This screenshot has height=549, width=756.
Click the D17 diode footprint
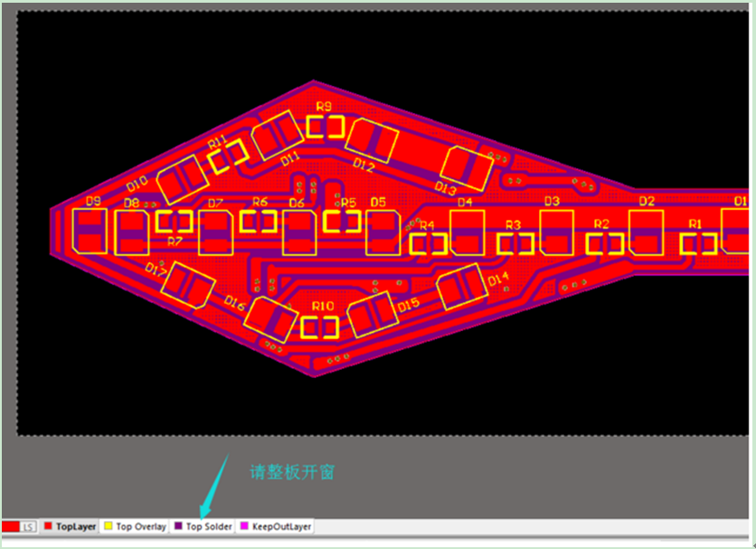(x=191, y=285)
